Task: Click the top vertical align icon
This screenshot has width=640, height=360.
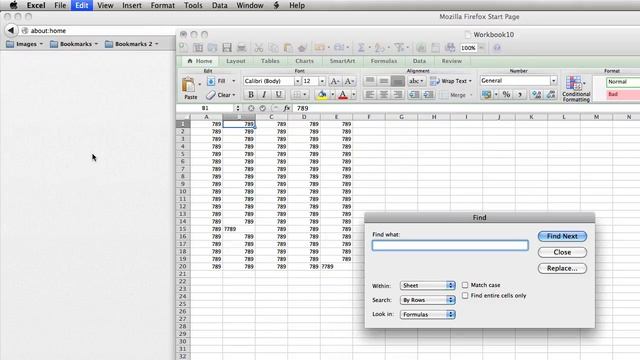Action: point(370,81)
